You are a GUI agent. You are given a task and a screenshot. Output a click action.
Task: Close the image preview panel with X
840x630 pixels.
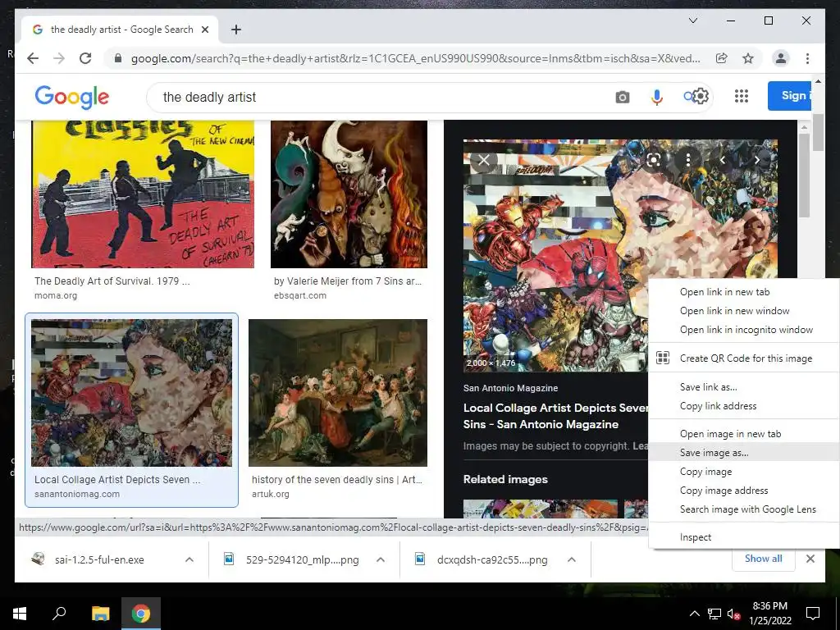point(484,160)
